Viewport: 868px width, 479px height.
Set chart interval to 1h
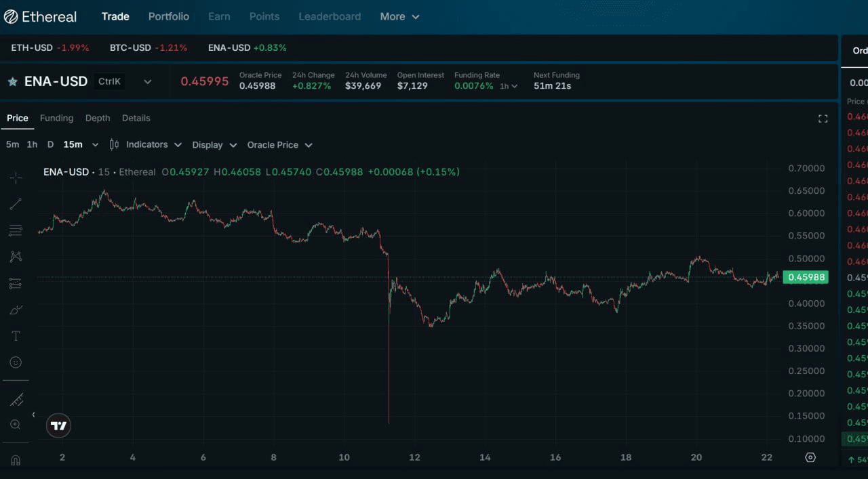tap(32, 145)
